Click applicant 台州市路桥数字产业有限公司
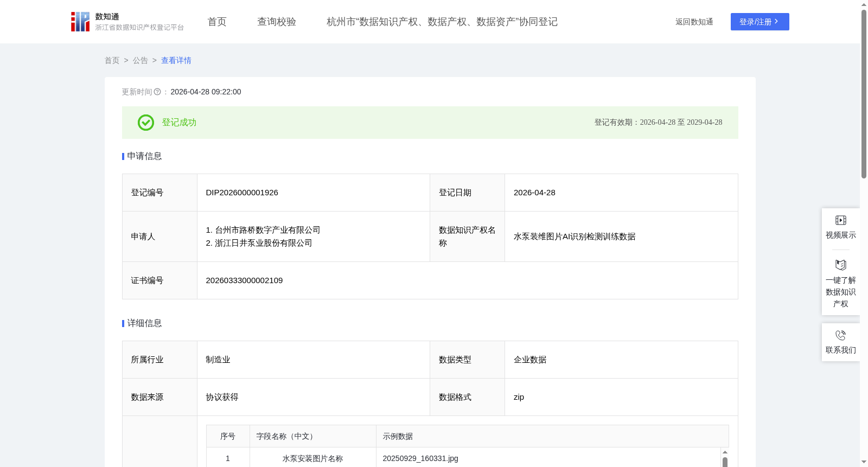Viewport: 868px width, 467px height. [268, 230]
